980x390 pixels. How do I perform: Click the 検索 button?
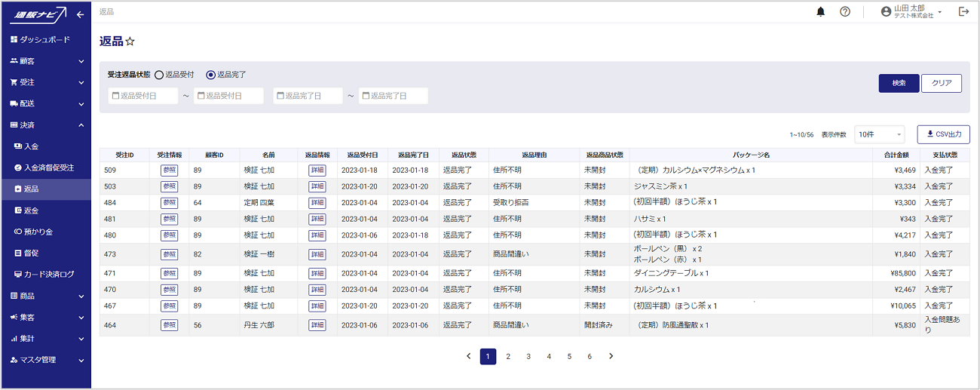pos(899,83)
